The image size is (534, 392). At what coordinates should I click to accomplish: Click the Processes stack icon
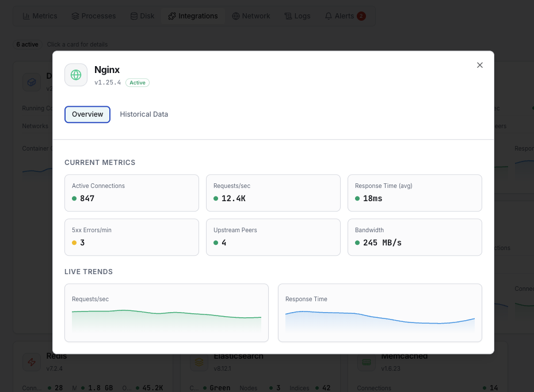pyautogui.click(x=75, y=16)
